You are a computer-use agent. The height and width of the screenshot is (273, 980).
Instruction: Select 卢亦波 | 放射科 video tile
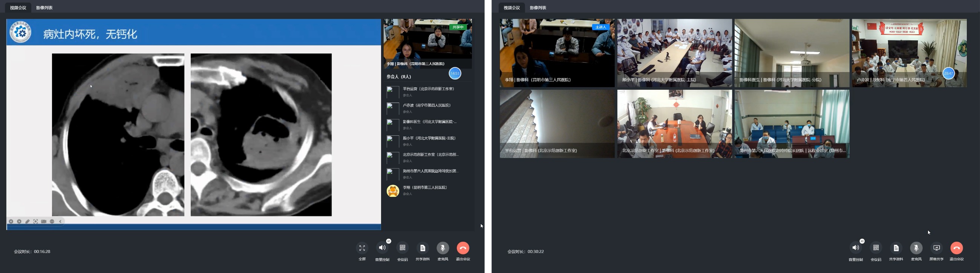pos(909,53)
